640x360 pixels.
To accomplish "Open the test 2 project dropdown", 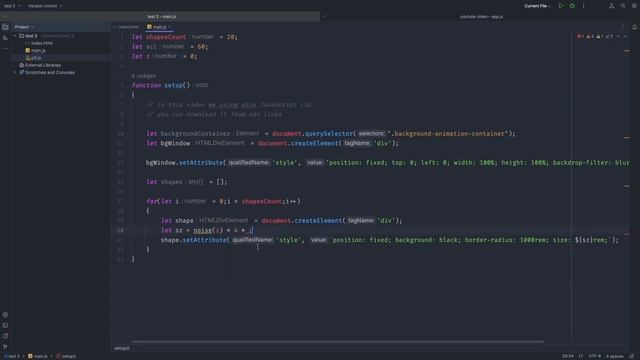I will [x=12, y=6].
